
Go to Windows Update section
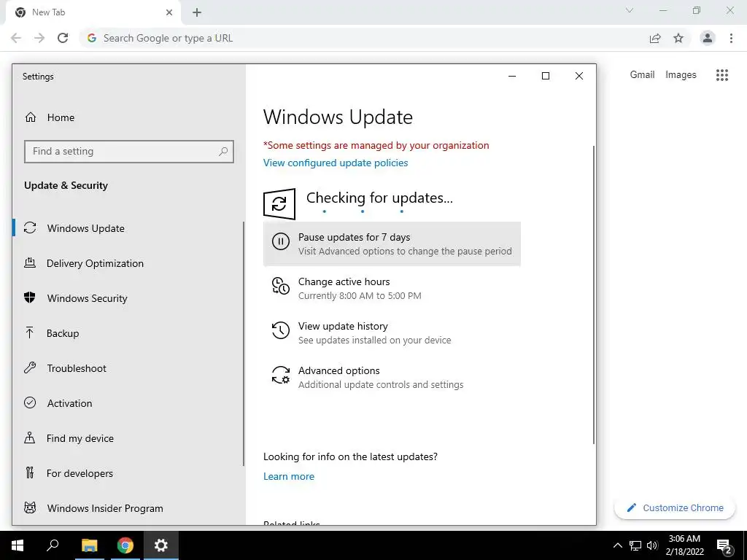tap(128, 228)
